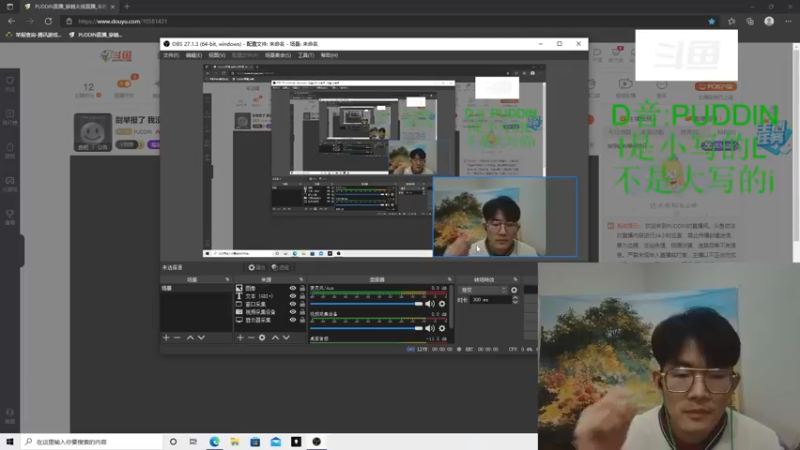
Task: Open source properties gear in Sources panel footer
Action: (x=262, y=338)
